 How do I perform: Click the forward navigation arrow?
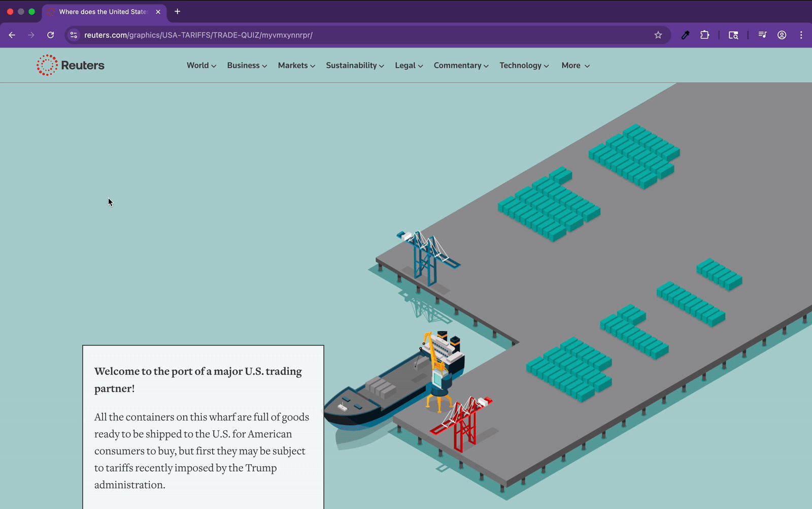coord(31,35)
